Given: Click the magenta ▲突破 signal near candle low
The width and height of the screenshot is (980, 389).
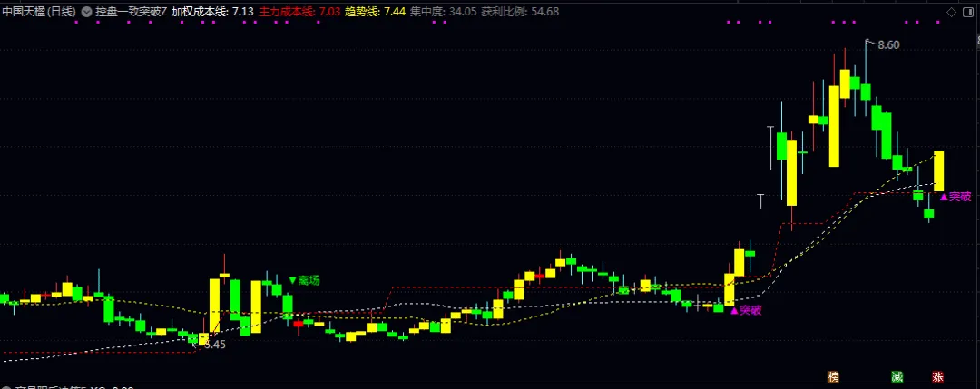Looking at the screenshot, I should (x=746, y=310).
